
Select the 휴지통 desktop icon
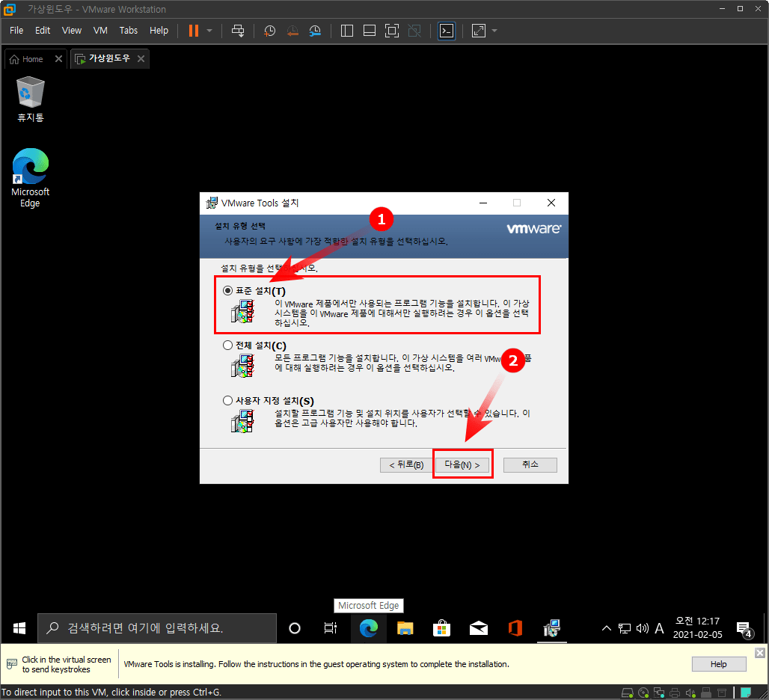pyautogui.click(x=31, y=99)
